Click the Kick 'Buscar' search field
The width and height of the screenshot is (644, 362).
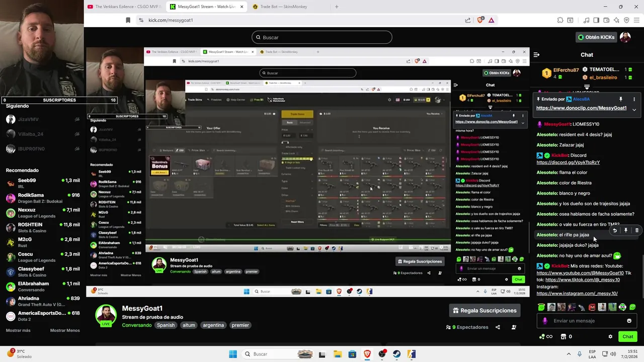[322, 37]
